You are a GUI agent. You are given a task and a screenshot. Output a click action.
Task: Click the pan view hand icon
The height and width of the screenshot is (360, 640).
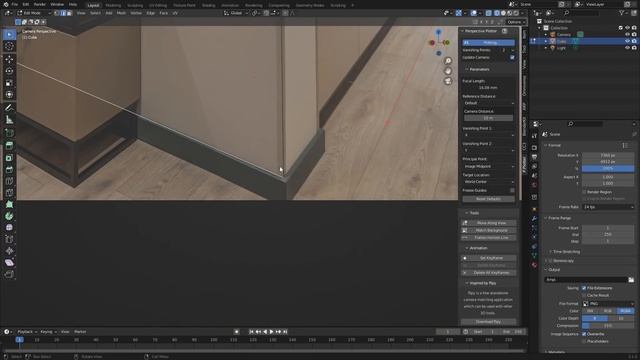(x=448, y=71)
